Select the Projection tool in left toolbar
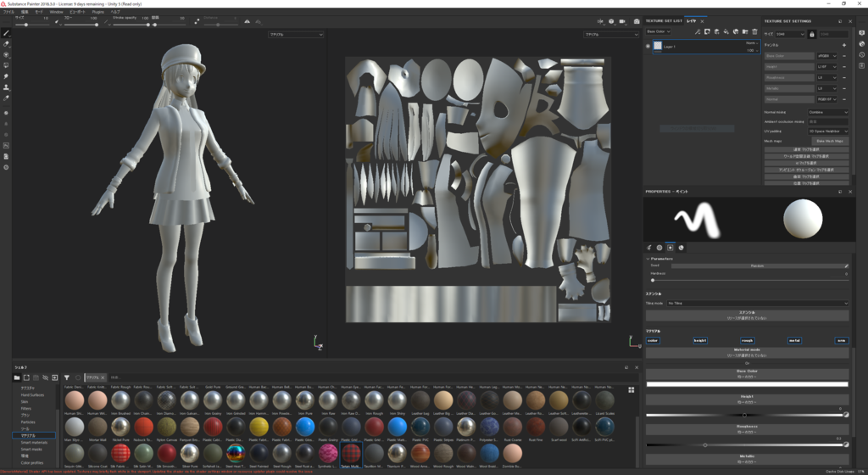Image resolution: width=868 pixels, height=475 pixels. click(x=6, y=54)
